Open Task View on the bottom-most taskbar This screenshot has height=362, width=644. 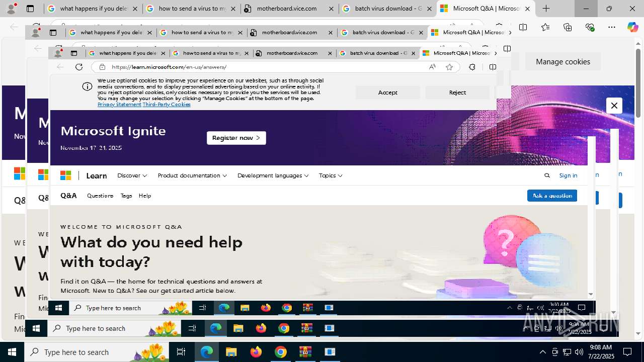(181, 352)
